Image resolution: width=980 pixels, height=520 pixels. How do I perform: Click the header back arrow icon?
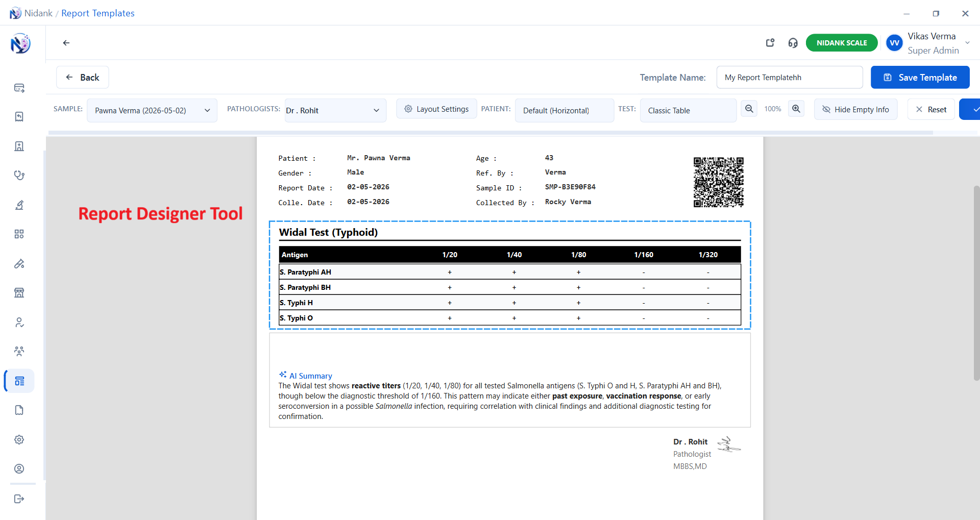click(x=66, y=43)
